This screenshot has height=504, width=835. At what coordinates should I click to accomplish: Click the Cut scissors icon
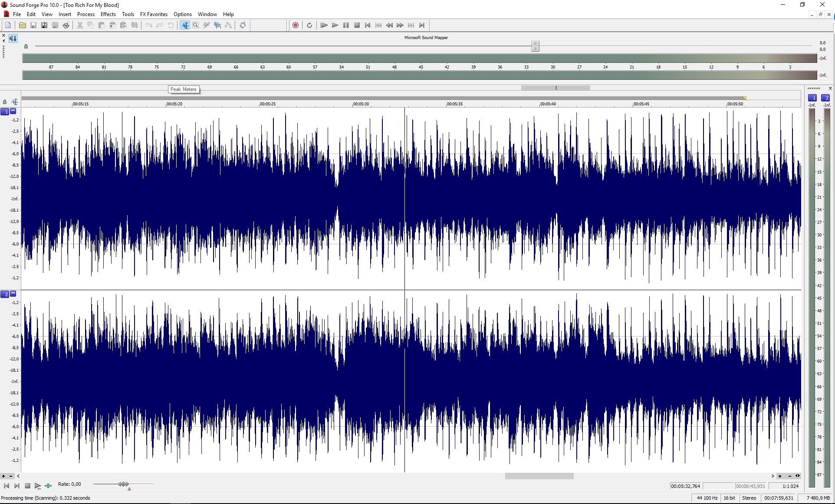point(80,25)
